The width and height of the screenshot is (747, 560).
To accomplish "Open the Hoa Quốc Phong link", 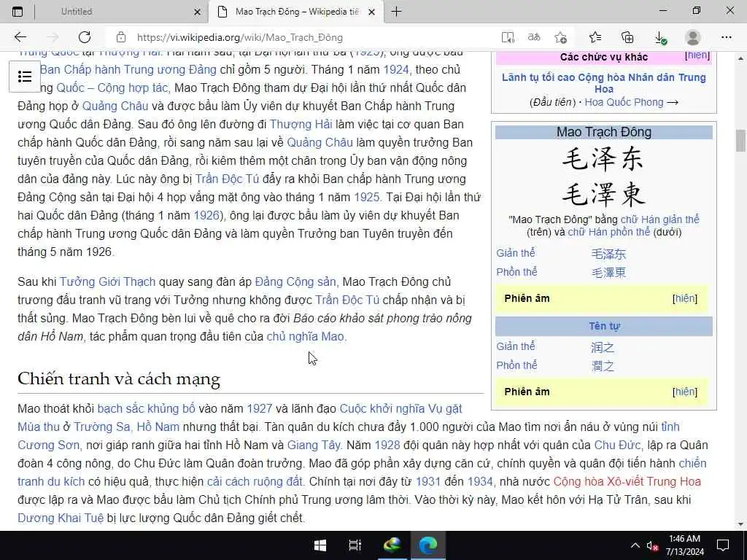I will (624, 102).
